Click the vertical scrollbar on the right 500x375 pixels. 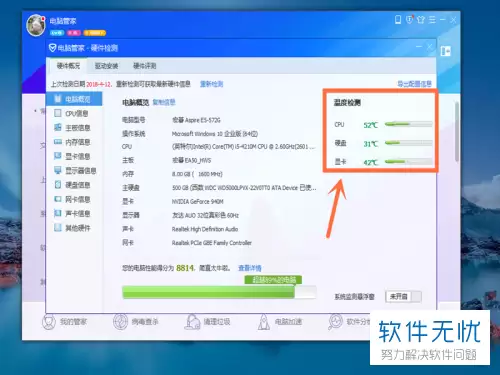click(x=456, y=132)
